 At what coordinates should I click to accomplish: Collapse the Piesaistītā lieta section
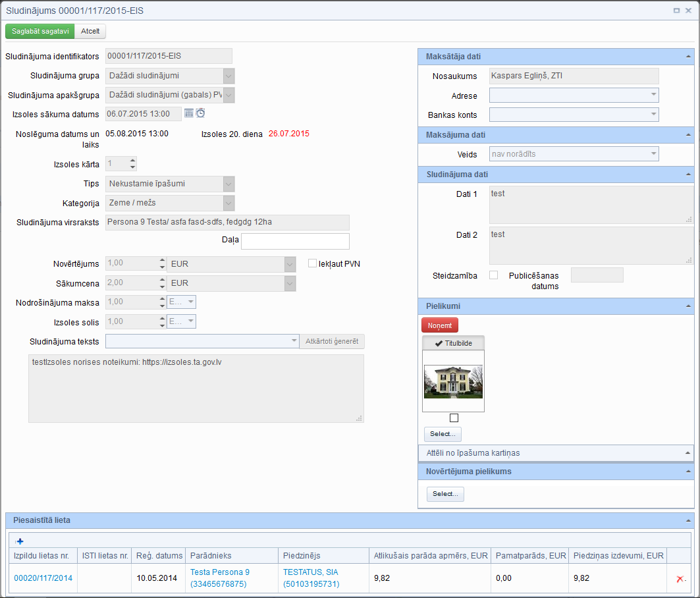688,520
